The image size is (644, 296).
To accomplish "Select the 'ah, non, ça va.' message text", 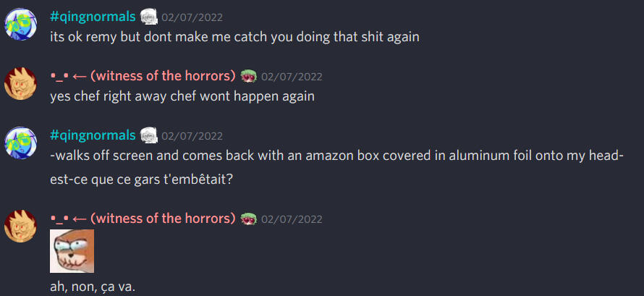I will [93, 287].
